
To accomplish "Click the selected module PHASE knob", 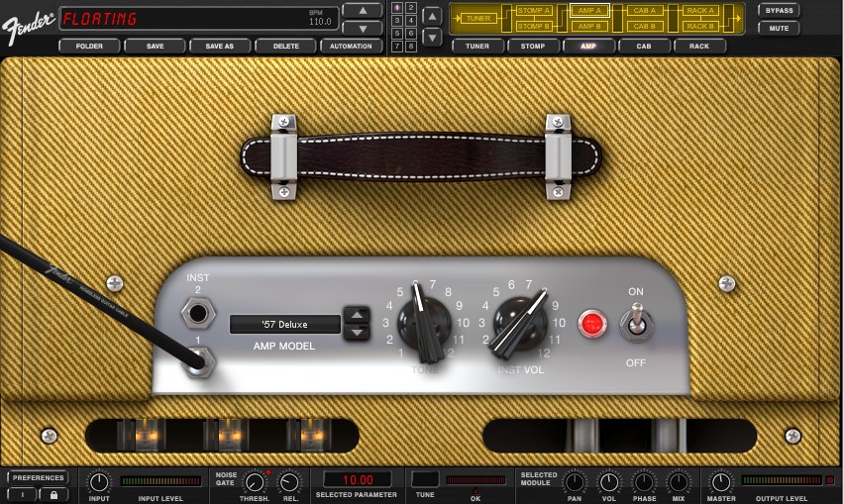I will coord(644,482).
